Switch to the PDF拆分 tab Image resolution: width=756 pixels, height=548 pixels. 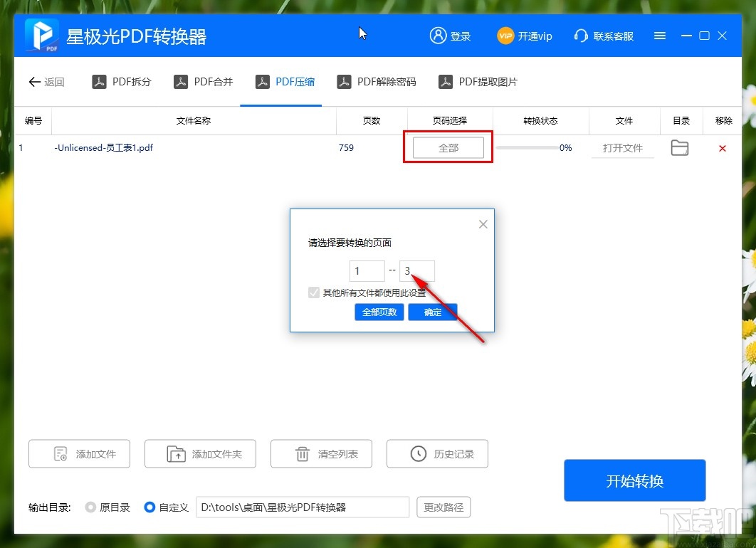point(122,82)
